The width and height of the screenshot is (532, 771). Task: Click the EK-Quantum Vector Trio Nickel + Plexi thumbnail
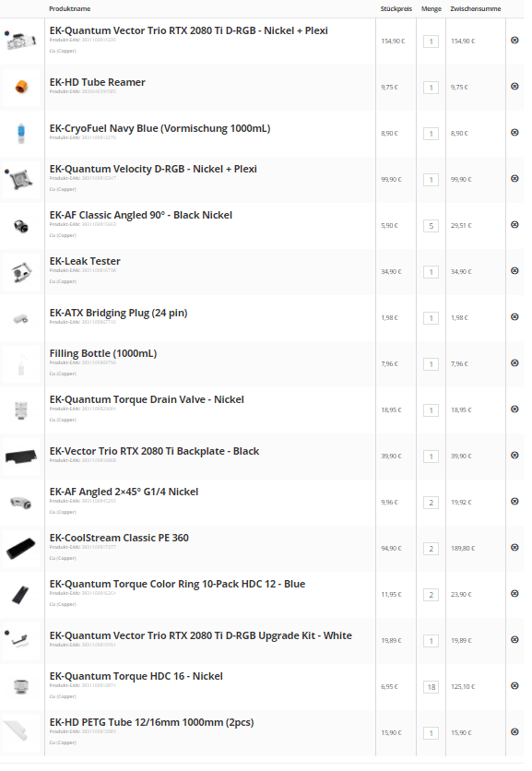tap(20, 42)
